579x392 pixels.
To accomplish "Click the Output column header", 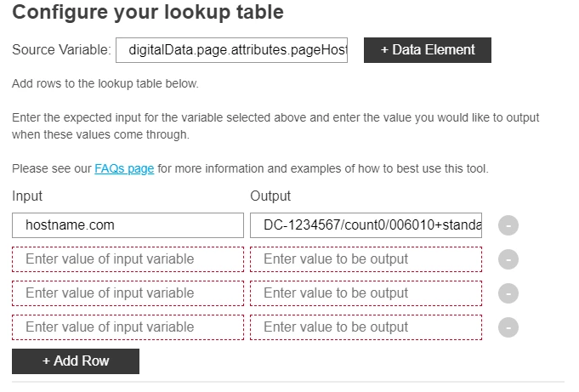I will coord(270,196).
